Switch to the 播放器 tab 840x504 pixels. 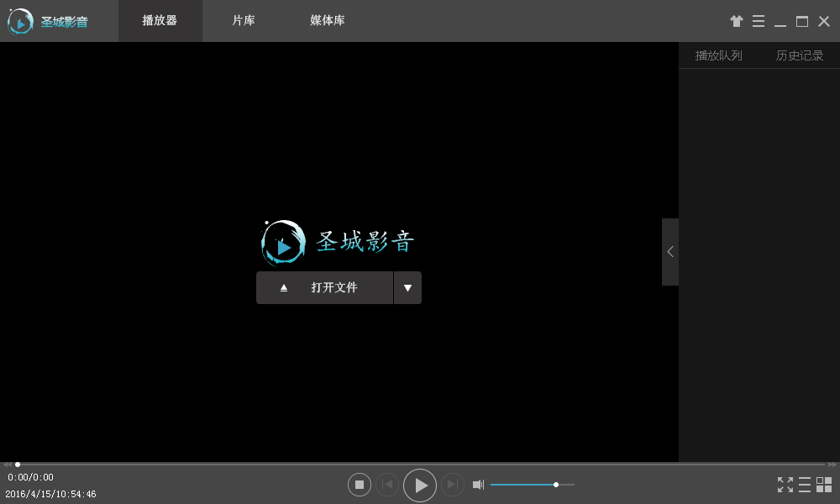[x=160, y=21]
